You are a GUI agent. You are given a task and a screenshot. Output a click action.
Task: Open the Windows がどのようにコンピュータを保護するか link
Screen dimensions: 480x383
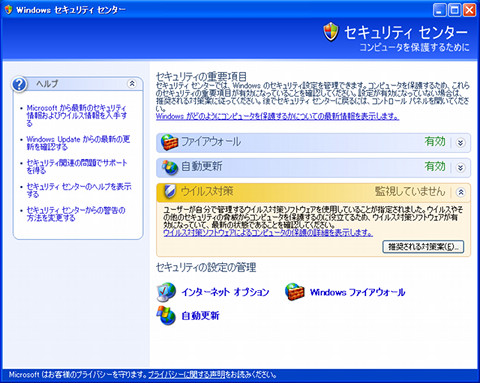coord(277,116)
